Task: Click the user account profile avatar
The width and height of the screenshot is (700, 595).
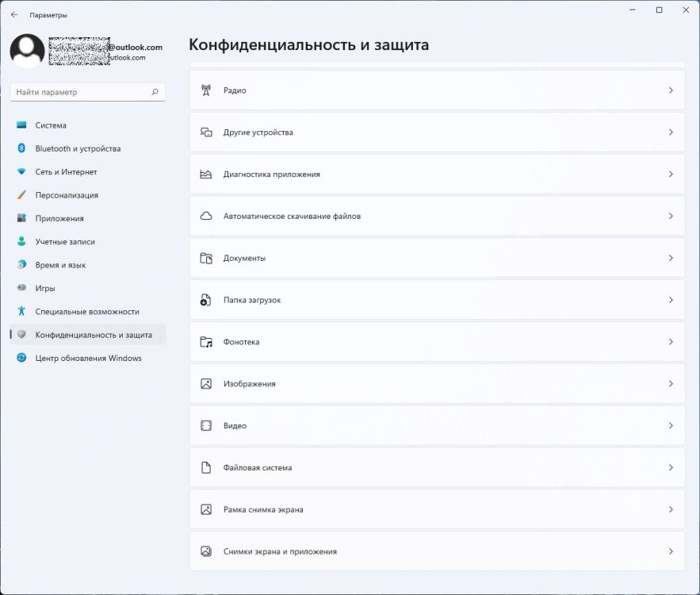Action: pyautogui.click(x=27, y=51)
